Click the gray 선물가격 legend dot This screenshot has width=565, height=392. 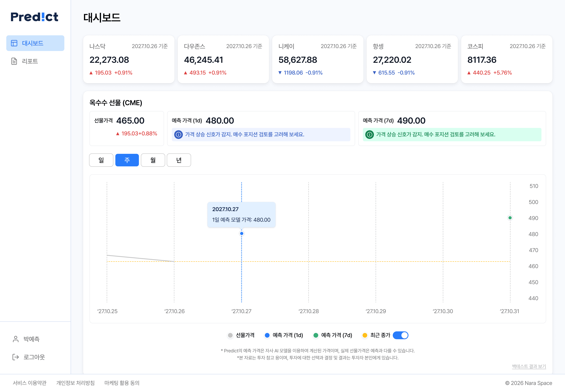pos(230,335)
